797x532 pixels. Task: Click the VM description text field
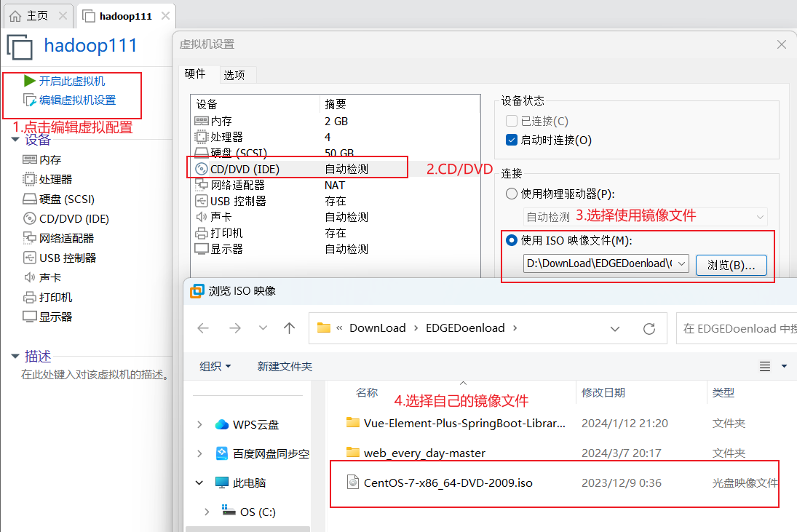pyautogui.click(x=97, y=375)
